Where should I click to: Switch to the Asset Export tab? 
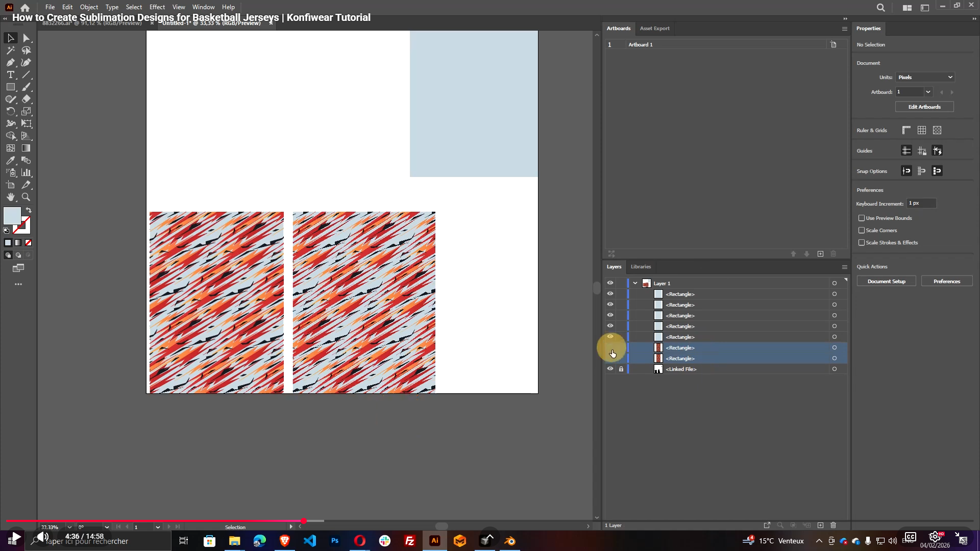point(655,29)
